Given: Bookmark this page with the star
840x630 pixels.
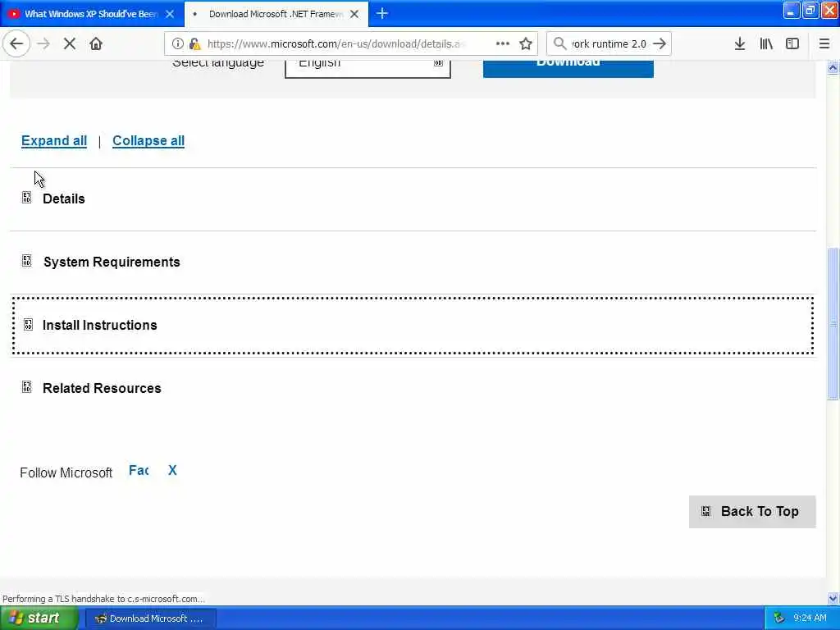Looking at the screenshot, I should pos(526,43).
